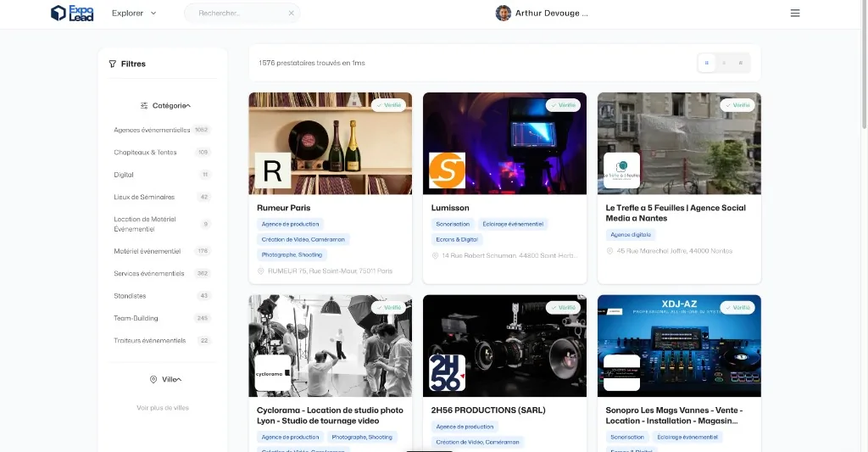
Task: Click Lumisson Eclairage événementiel tag
Action: click(513, 225)
